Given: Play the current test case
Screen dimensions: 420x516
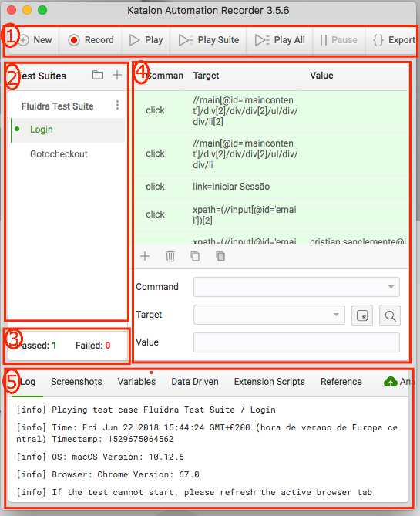Looking at the screenshot, I should click(146, 40).
